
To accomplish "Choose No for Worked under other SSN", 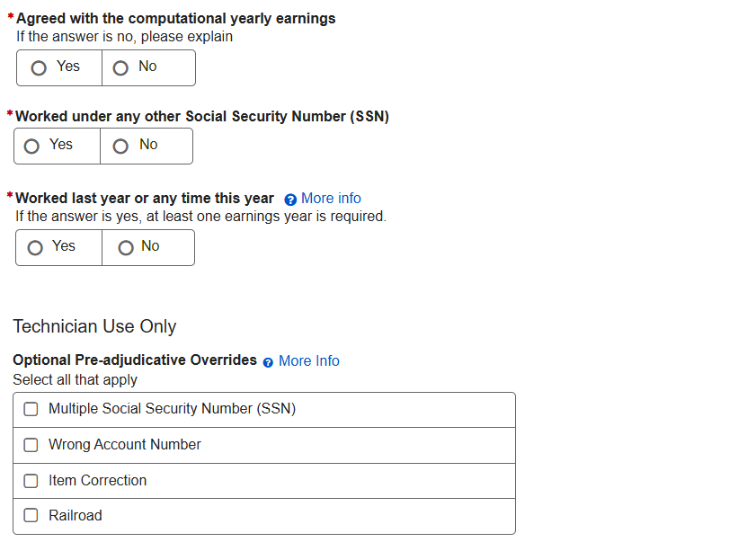I will pos(120,146).
